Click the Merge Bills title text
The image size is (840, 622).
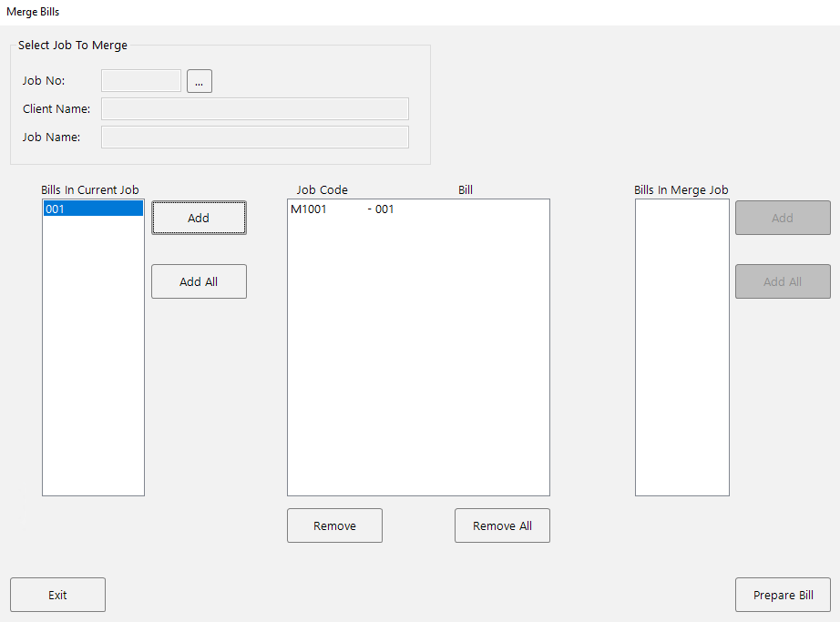(32, 12)
